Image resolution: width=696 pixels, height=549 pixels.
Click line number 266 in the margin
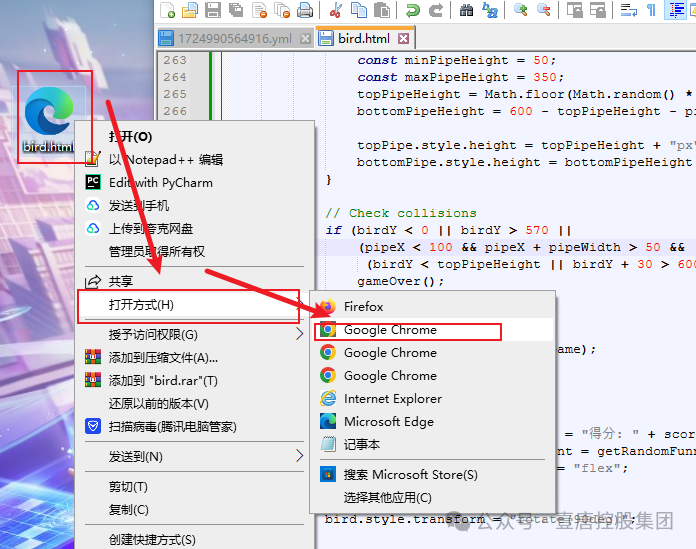(175, 111)
